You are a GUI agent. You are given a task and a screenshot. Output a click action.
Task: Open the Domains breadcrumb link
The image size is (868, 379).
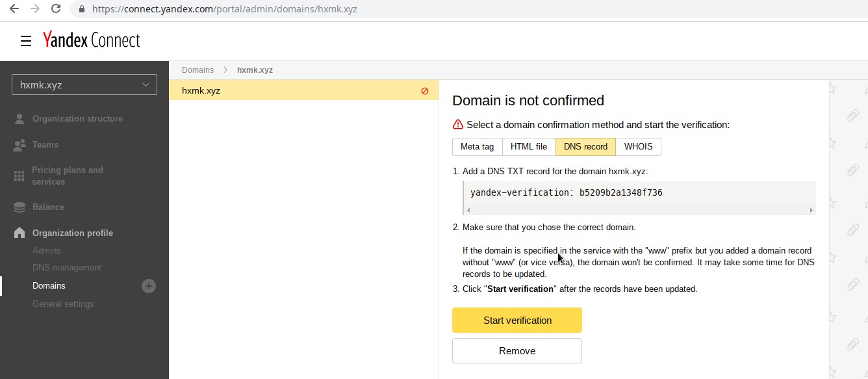tap(198, 70)
